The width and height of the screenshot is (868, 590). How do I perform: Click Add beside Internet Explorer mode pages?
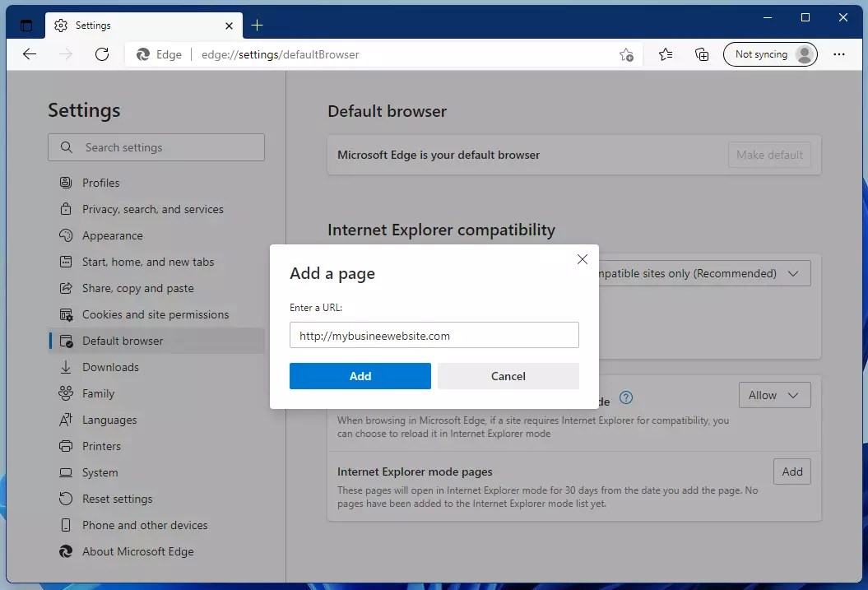pos(792,472)
